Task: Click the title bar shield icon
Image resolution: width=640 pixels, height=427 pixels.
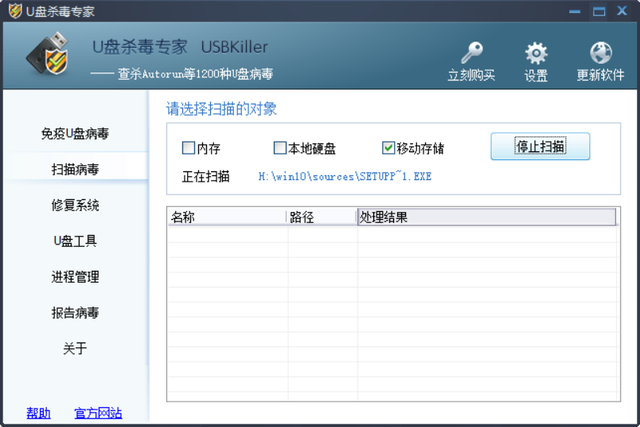Action: (x=15, y=11)
